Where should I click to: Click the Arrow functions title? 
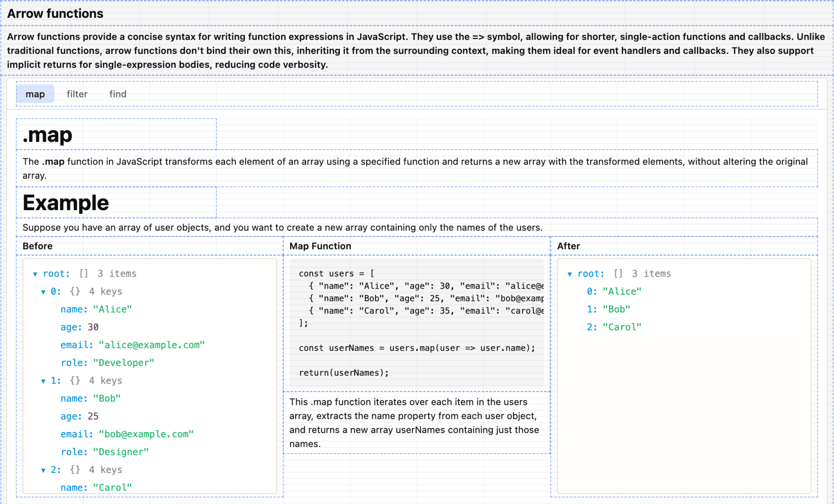[55, 13]
